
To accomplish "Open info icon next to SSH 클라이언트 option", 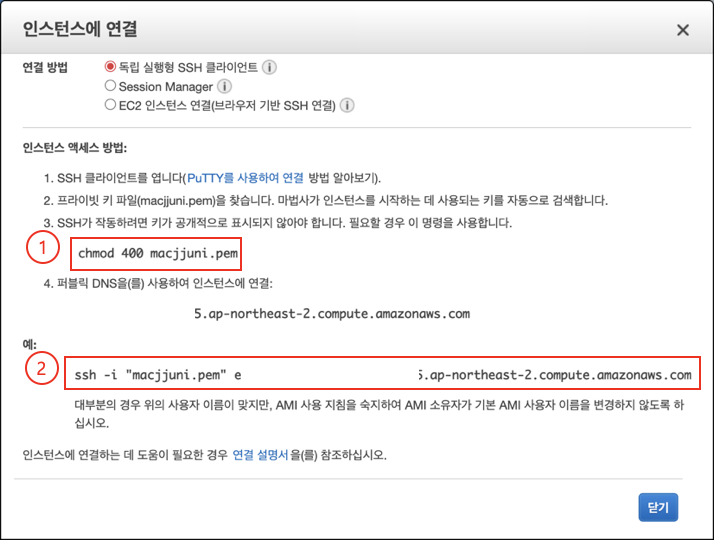I will (269, 67).
